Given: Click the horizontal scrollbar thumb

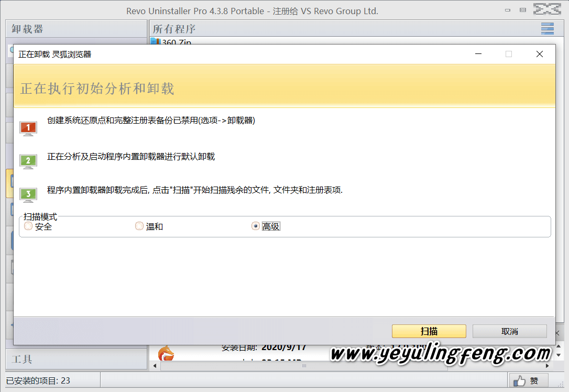Looking at the screenshot, I should pos(304,366).
